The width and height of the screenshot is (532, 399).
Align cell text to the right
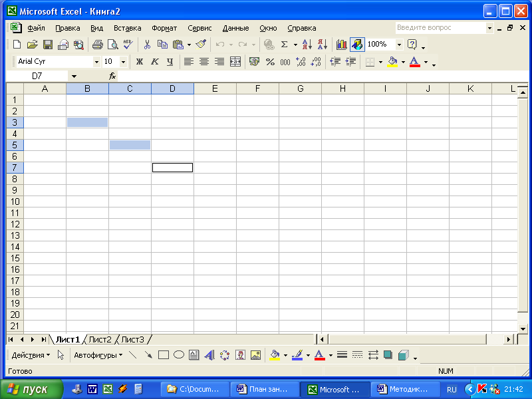[219, 62]
